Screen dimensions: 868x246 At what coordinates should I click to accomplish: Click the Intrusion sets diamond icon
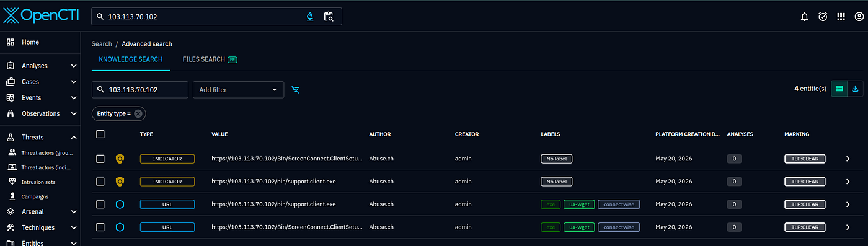(12, 182)
